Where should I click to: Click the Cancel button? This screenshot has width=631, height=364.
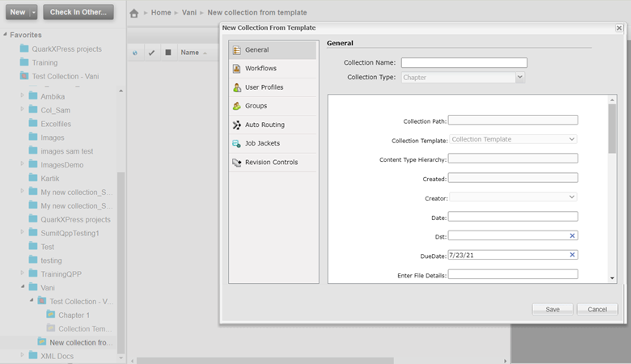(x=597, y=309)
